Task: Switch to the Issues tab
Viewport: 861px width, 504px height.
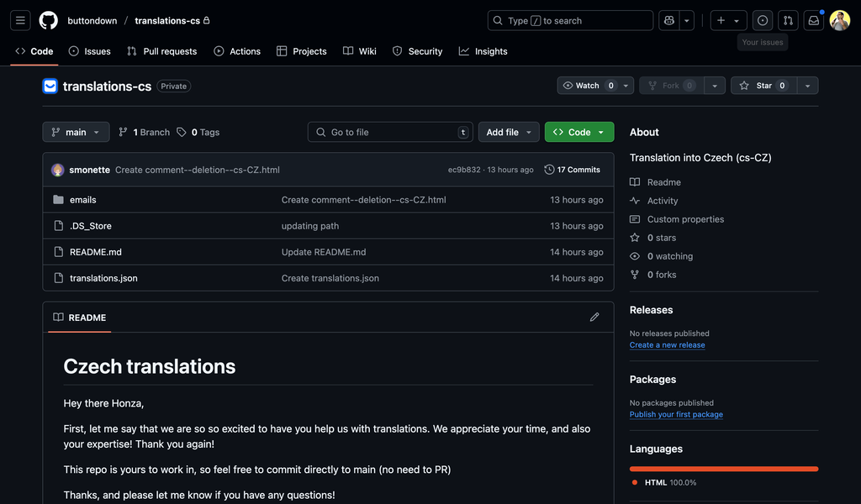Action: pos(89,51)
